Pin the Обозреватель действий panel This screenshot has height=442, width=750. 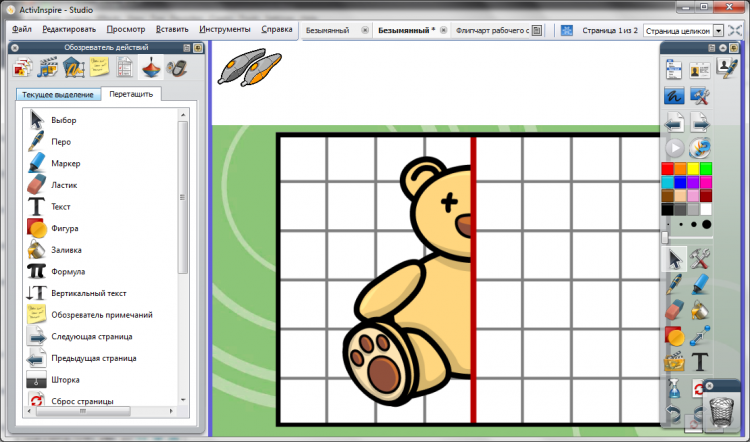click(198, 48)
